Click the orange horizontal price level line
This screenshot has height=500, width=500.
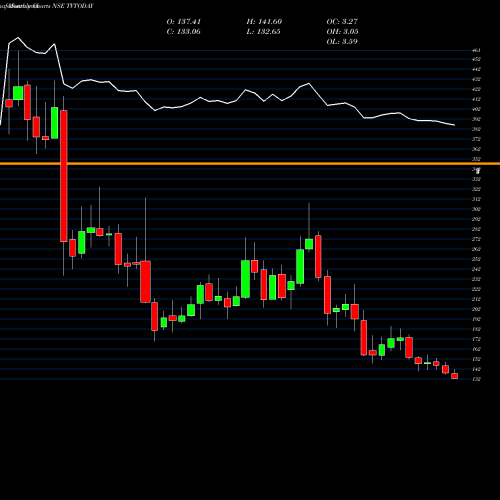click(x=250, y=164)
